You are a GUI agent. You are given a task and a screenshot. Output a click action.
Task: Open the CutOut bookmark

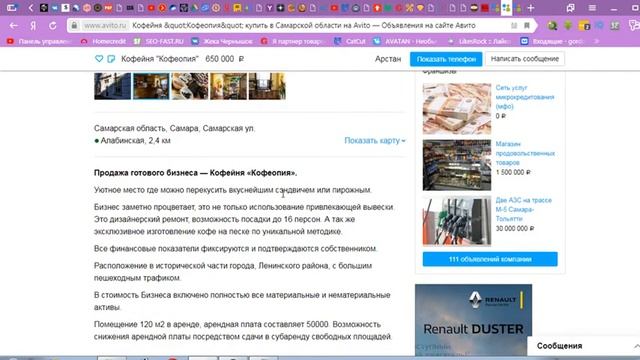(350, 41)
